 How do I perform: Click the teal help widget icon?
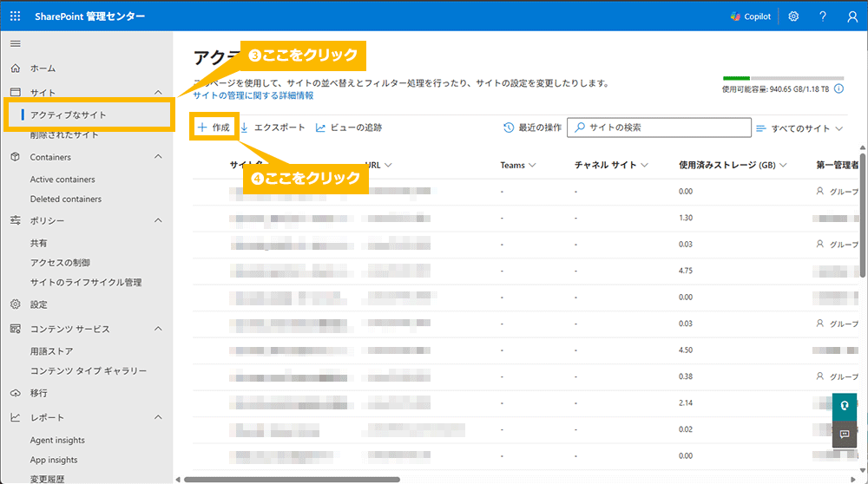click(x=845, y=405)
